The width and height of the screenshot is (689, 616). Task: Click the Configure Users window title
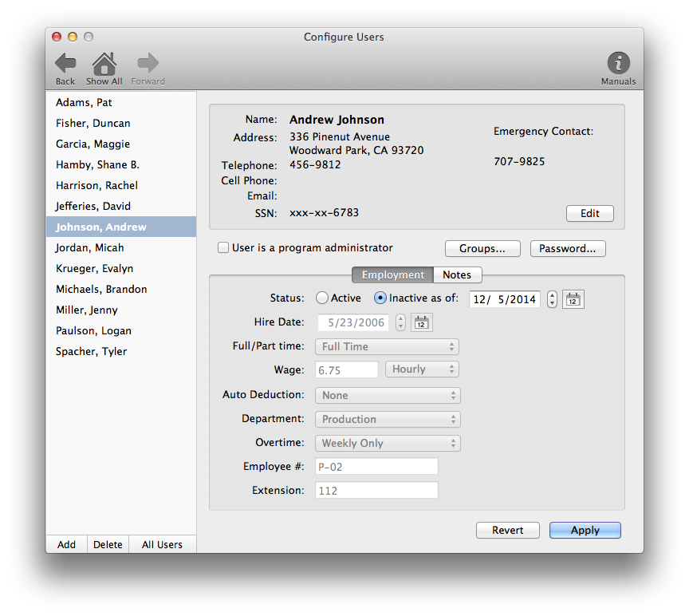344,37
